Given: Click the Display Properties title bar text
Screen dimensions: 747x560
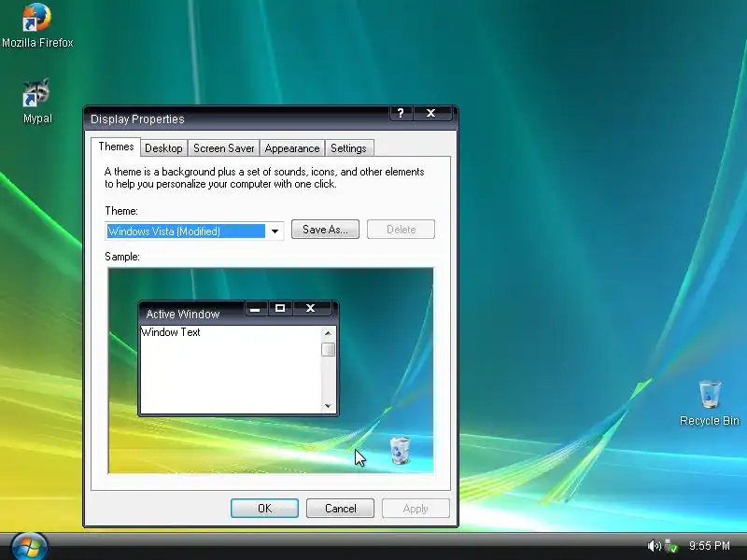Looking at the screenshot, I should point(137,119).
